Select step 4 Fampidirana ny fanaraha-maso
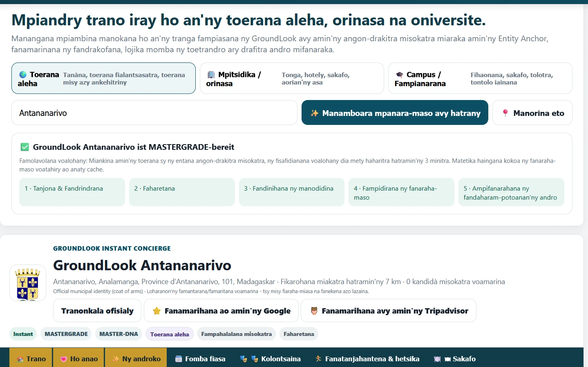588x367 pixels. pyautogui.click(x=401, y=192)
